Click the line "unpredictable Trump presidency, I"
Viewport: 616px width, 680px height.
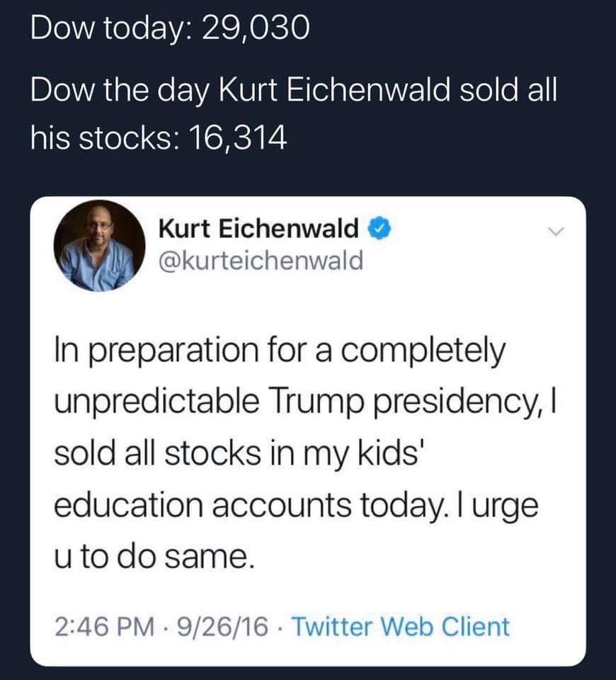[304, 403]
